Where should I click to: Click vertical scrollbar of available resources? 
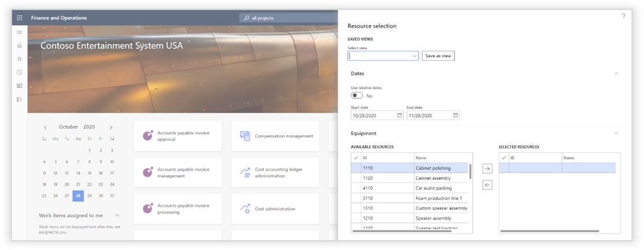pos(470,171)
